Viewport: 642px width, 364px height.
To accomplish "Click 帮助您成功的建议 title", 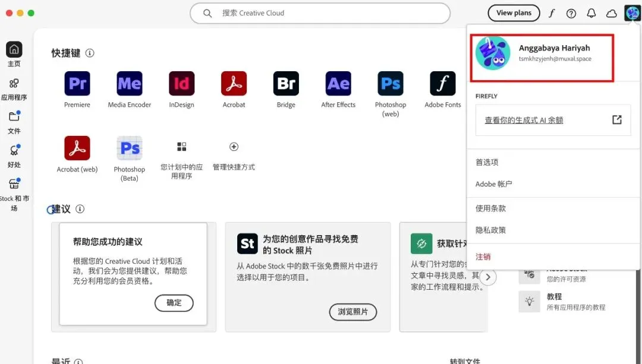I will point(108,242).
